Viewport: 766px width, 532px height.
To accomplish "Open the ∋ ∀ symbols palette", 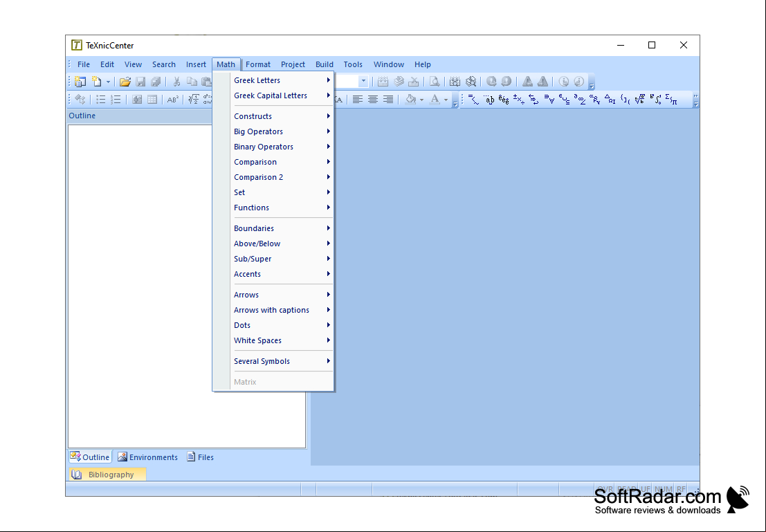I will [x=549, y=100].
